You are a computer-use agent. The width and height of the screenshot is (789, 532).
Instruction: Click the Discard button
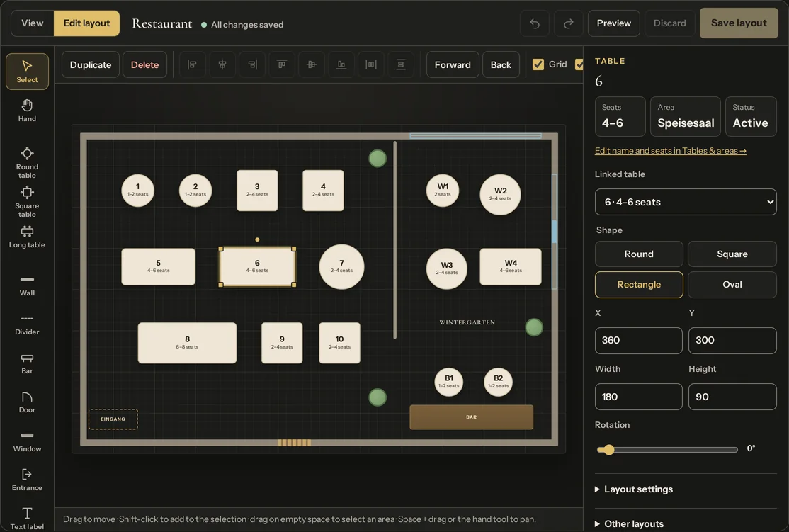[x=669, y=23]
